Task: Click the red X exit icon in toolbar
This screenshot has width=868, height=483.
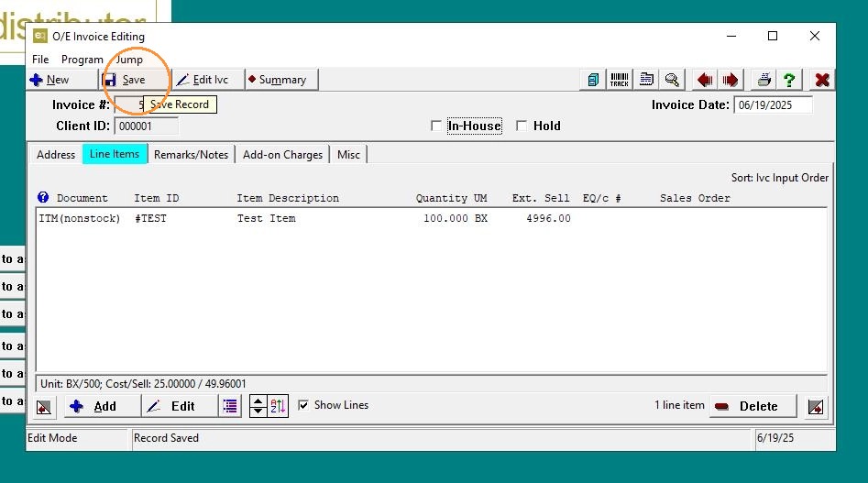Action: tap(822, 80)
